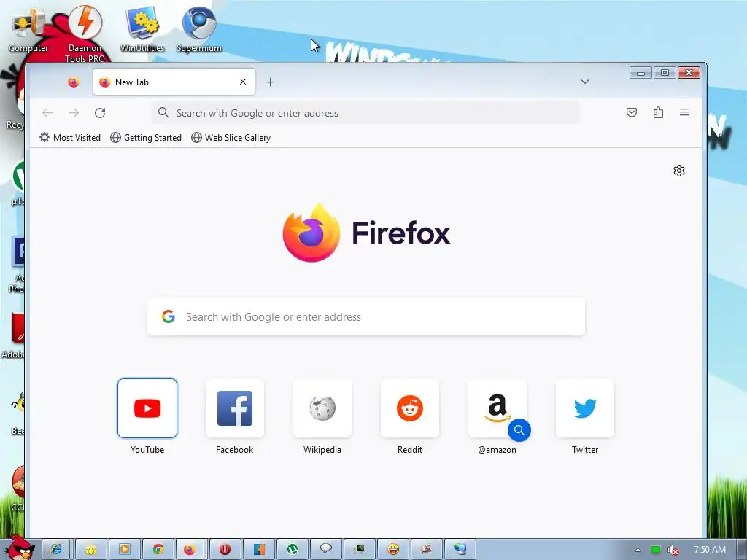
Task: Click the Google search box on page
Action: coord(366,316)
